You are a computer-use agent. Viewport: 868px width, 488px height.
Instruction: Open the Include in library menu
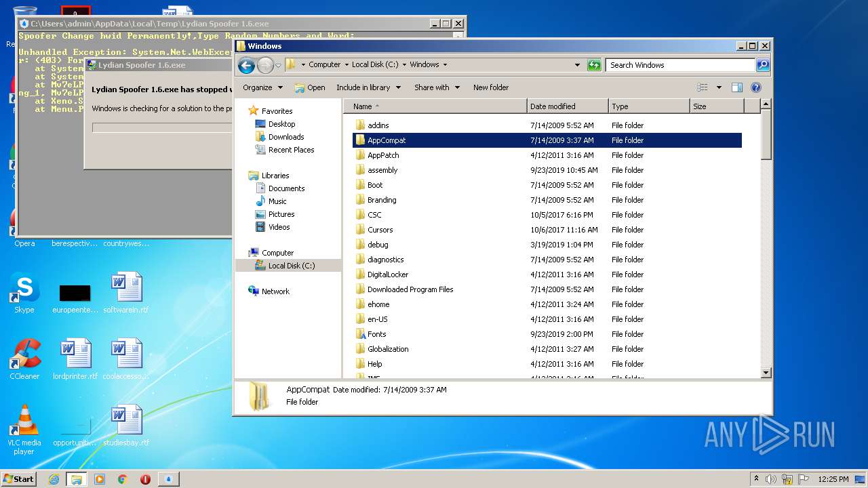(368, 87)
